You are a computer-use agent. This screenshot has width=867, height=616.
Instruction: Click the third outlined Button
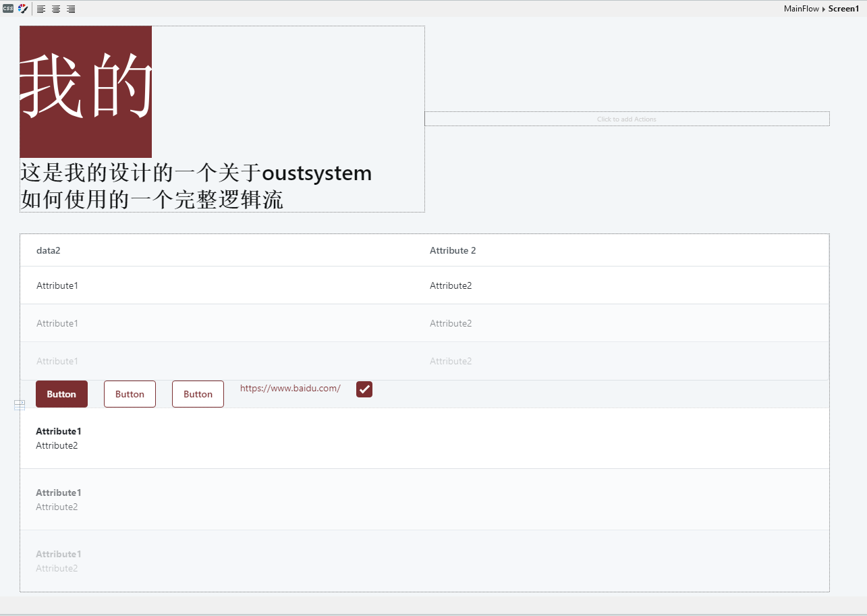[198, 393]
